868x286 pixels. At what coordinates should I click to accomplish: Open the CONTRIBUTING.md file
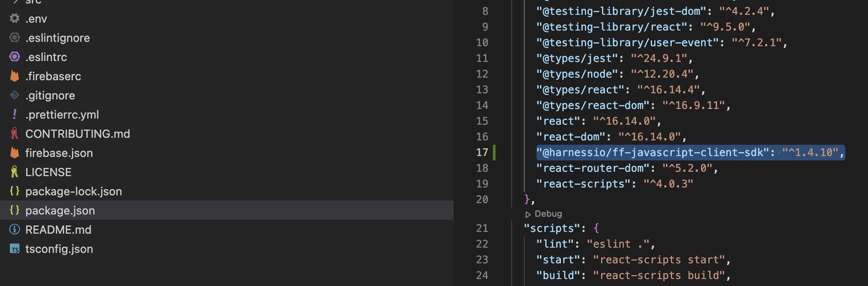click(77, 134)
